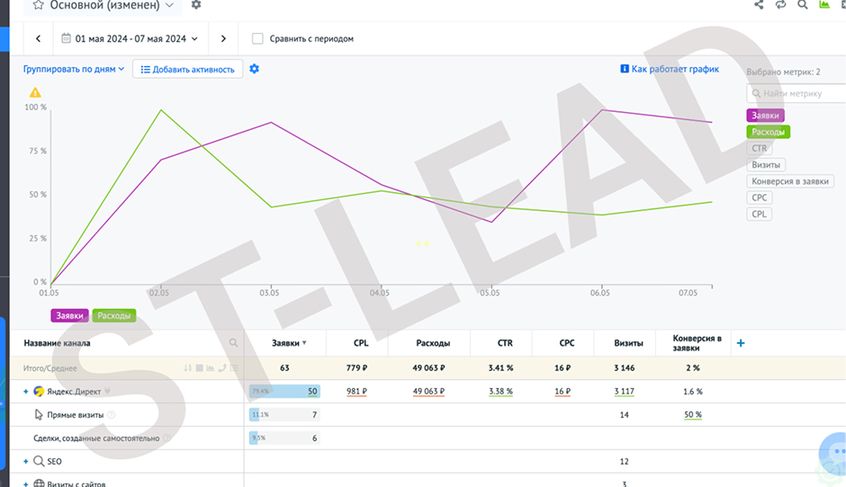
Task: Open 'Группировать по дням' dropdown
Action: click(x=73, y=69)
